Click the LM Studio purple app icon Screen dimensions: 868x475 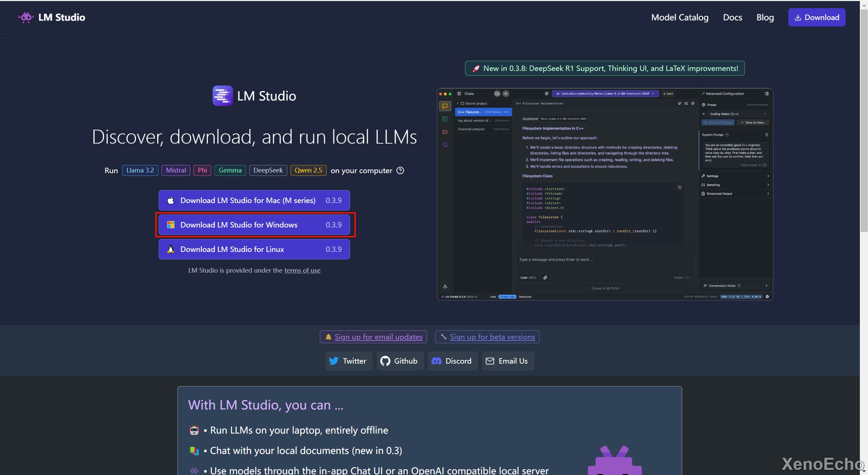[223, 96]
